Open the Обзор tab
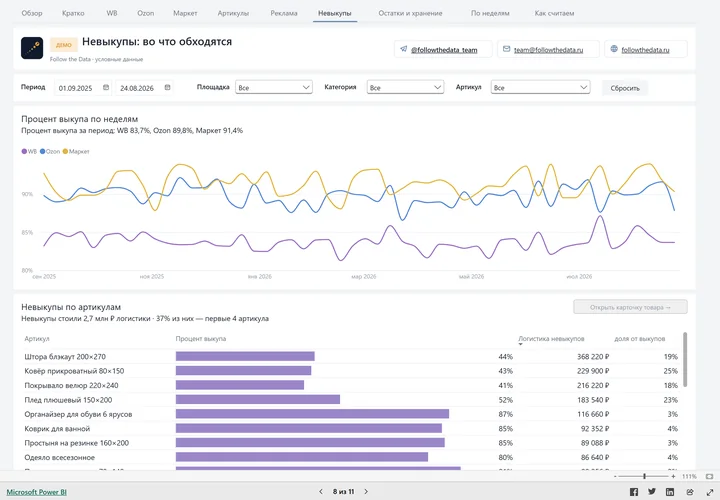 click(32, 13)
